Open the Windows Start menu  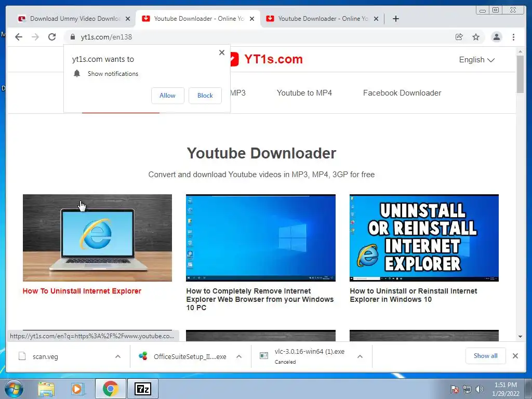point(14,389)
